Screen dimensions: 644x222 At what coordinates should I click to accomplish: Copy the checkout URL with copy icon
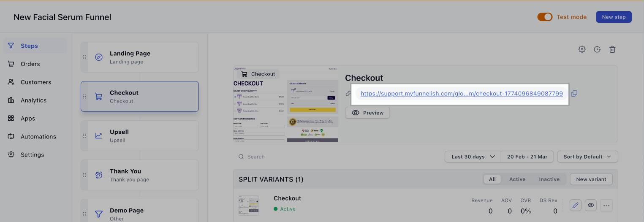point(574,94)
